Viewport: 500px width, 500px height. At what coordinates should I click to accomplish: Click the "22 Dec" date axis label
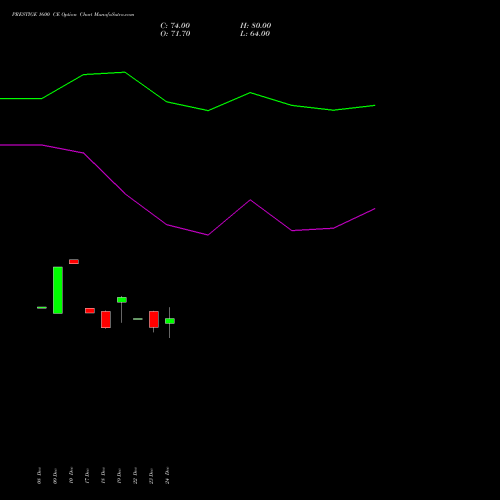[135, 475]
